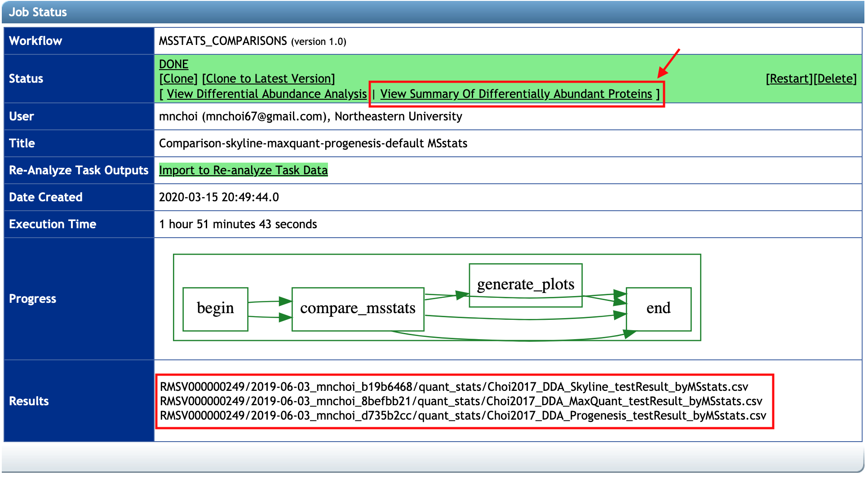Click the Progenesis testResult csv path
Viewport: 868px width, 478px height.
pos(463,416)
